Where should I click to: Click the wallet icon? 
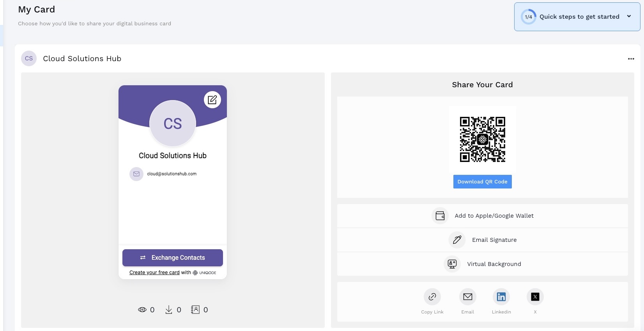440,216
